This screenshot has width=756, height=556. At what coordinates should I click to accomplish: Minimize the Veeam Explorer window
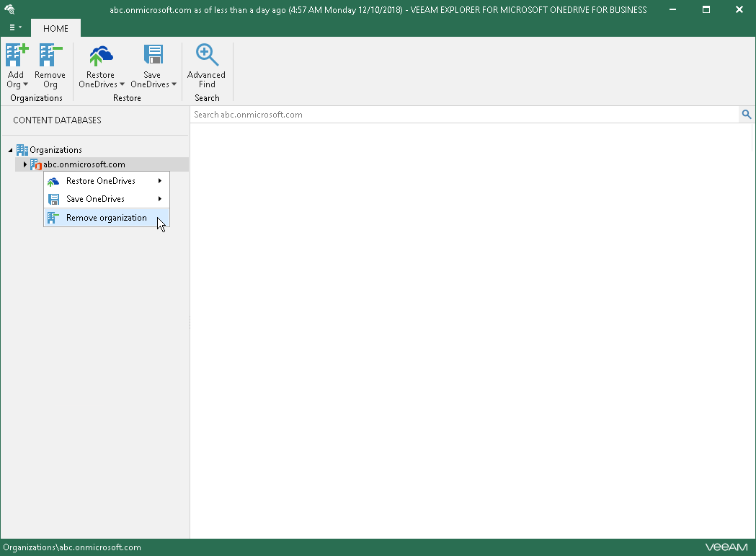[672, 9]
